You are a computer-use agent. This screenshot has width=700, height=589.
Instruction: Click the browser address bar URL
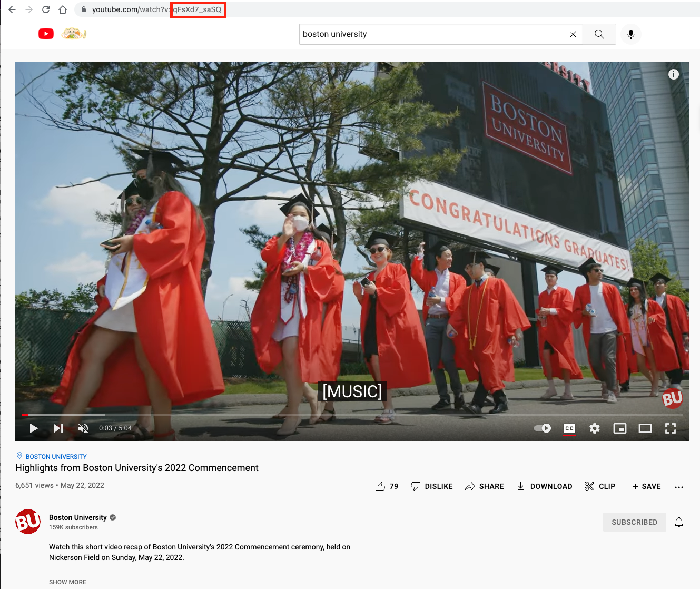156,9
